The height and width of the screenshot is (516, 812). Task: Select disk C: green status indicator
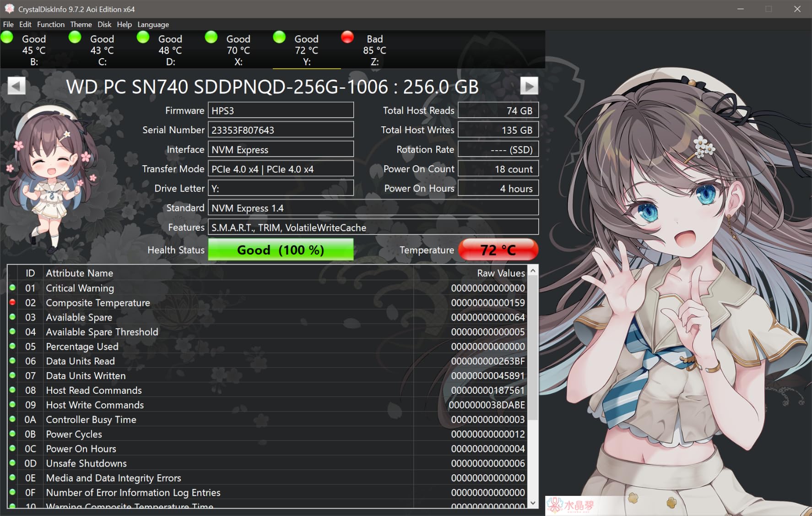(75, 37)
